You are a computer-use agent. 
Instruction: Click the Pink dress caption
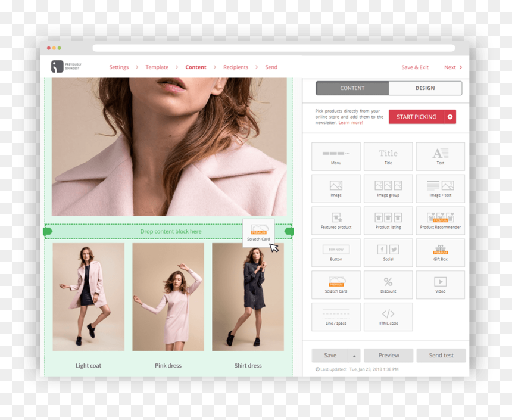coord(168,365)
